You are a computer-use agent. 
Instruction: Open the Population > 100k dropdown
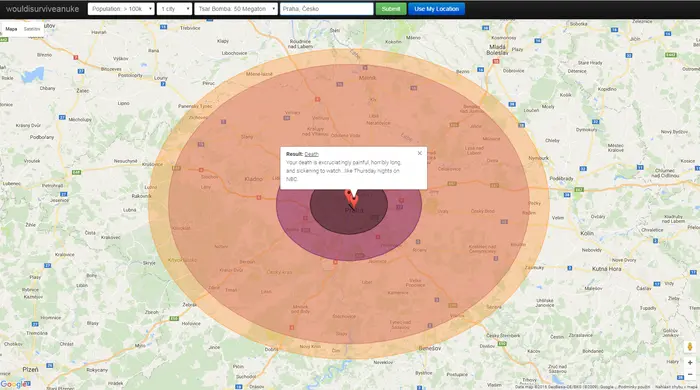[121, 9]
